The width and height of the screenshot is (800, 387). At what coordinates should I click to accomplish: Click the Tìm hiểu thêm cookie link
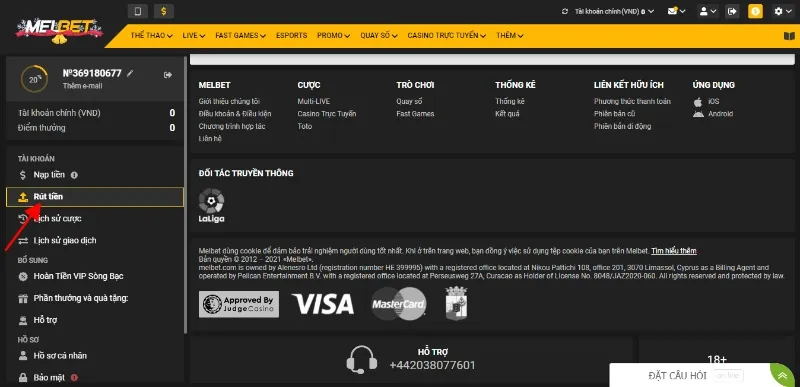coord(673,251)
